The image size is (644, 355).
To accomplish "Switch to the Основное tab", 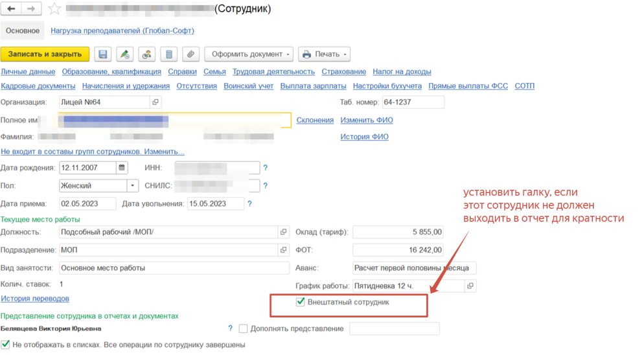I will (23, 30).
